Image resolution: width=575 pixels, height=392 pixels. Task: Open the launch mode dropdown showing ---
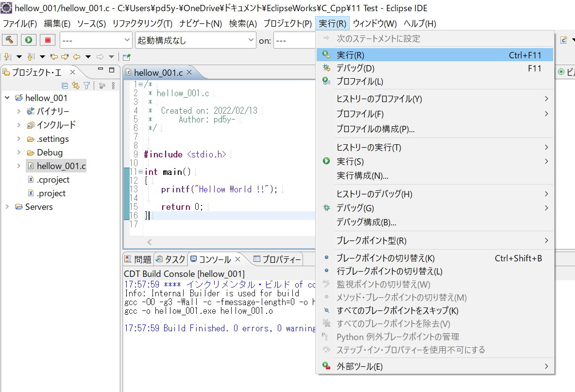(96, 40)
